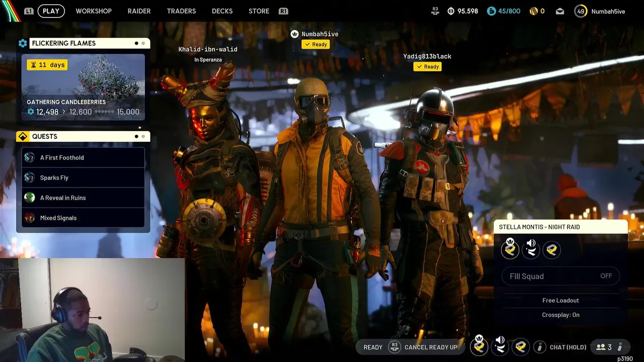Image resolution: width=644 pixels, height=362 pixels.
Task: Open the Sparks Fly quest
Action: click(x=83, y=177)
